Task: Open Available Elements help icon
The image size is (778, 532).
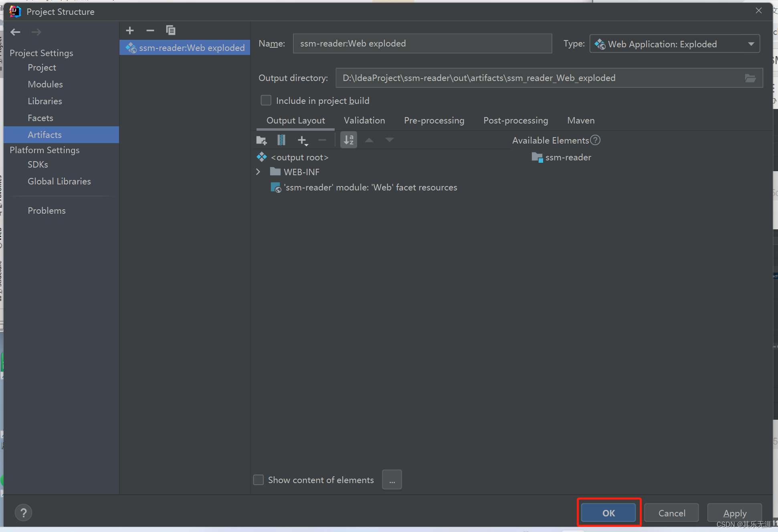Action: pyautogui.click(x=596, y=140)
